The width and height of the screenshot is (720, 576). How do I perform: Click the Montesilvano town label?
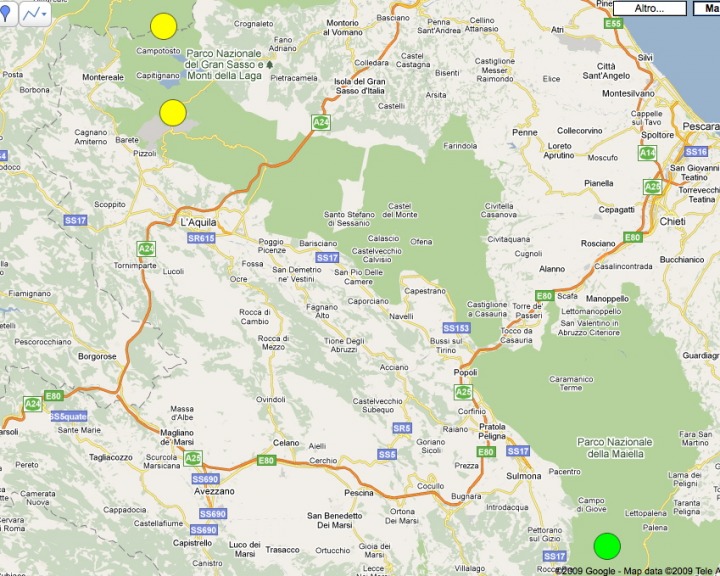coord(628,93)
